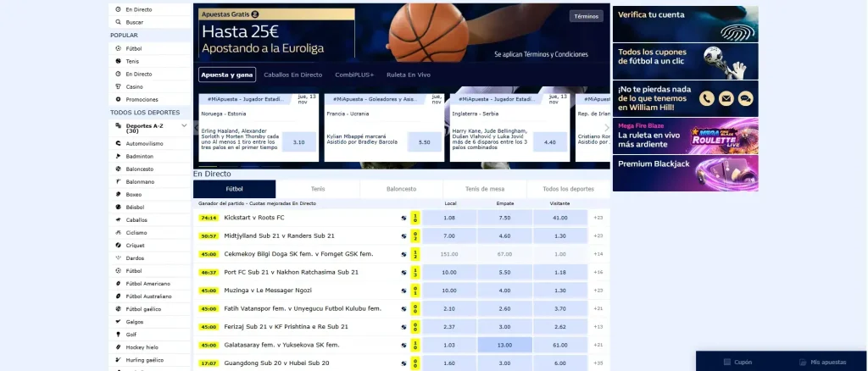This screenshot has height=371, width=868.
Task: Open the Todos los deportes tab
Action: point(569,189)
